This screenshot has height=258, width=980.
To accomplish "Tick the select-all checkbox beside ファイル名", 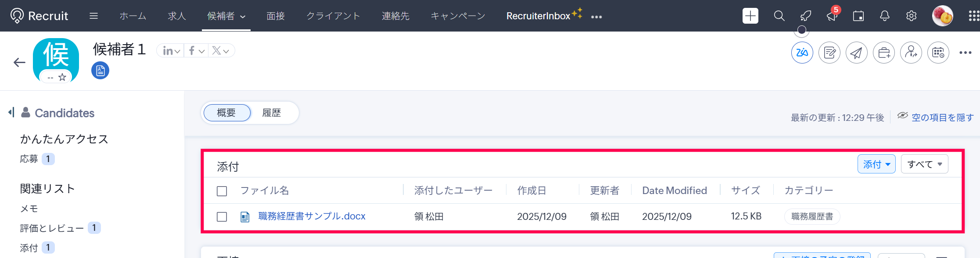I will (222, 191).
